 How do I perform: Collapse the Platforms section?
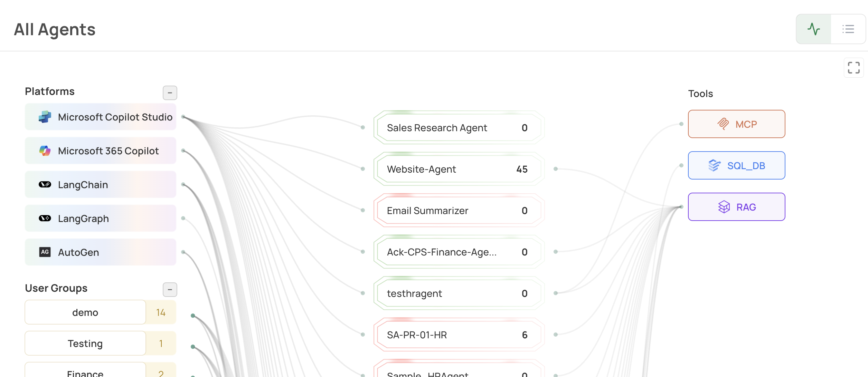(x=170, y=93)
